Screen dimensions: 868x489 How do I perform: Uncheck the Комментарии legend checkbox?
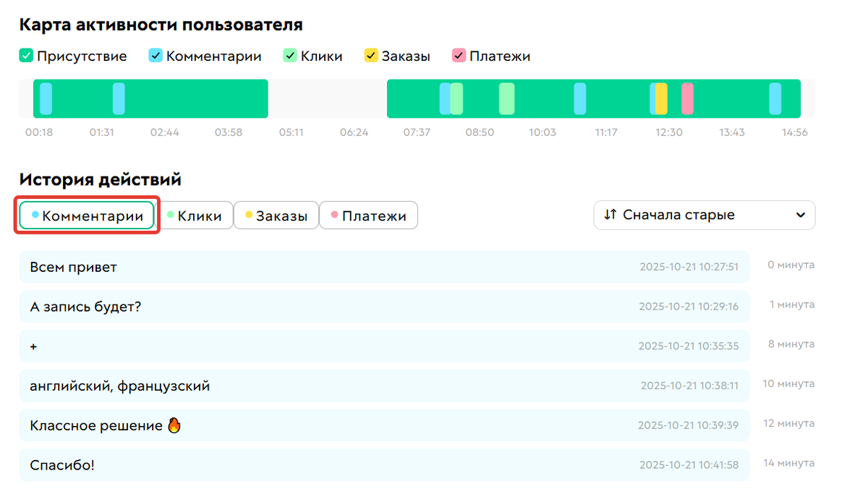156,55
